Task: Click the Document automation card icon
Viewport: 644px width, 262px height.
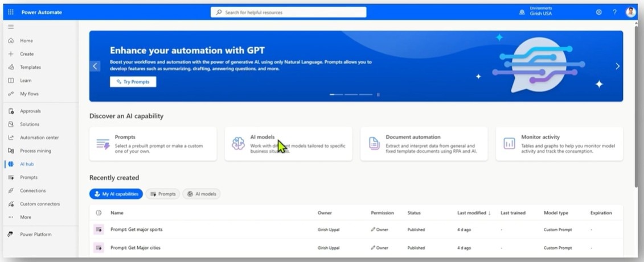Action: point(374,144)
